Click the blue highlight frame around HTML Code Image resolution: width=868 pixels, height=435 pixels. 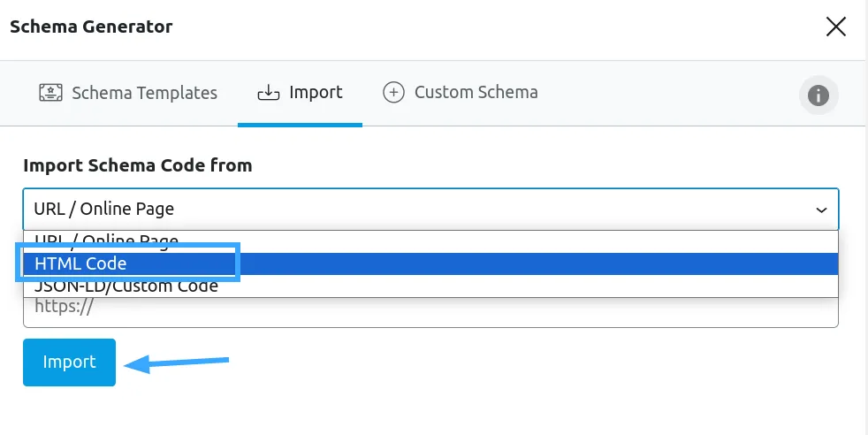pos(127,263)
